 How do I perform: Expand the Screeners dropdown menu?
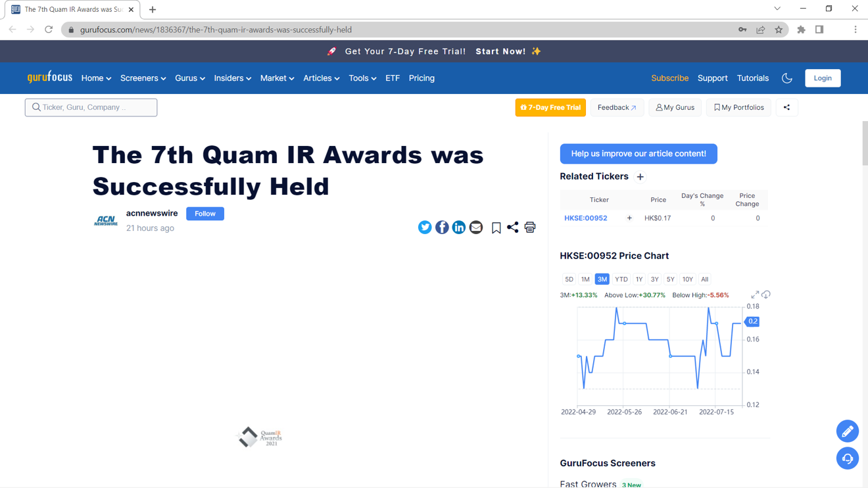point(143,78)
